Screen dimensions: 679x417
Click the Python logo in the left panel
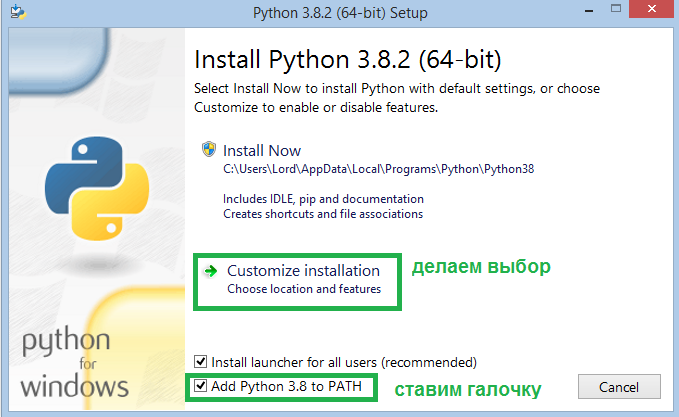(x=97, y=188)
